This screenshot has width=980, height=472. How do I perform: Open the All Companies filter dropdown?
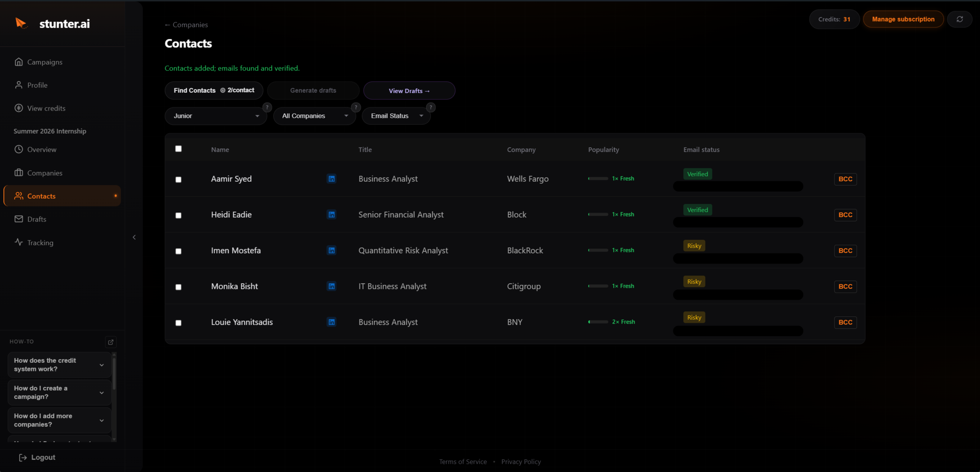pos(314,116)
